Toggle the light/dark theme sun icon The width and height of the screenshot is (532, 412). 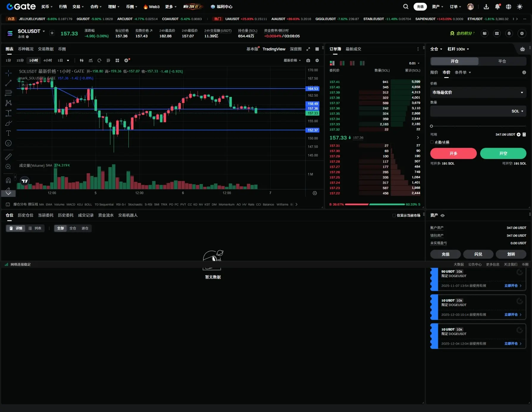520,7
